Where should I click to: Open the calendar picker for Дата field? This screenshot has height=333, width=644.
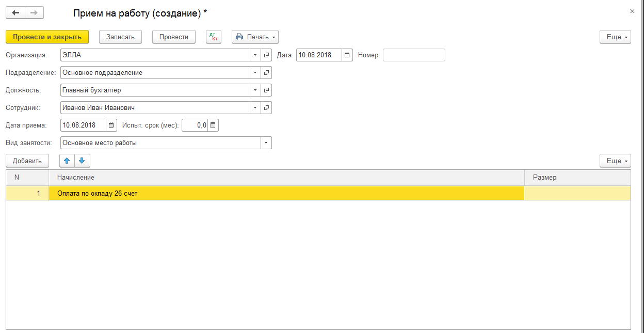pos(347,55)
